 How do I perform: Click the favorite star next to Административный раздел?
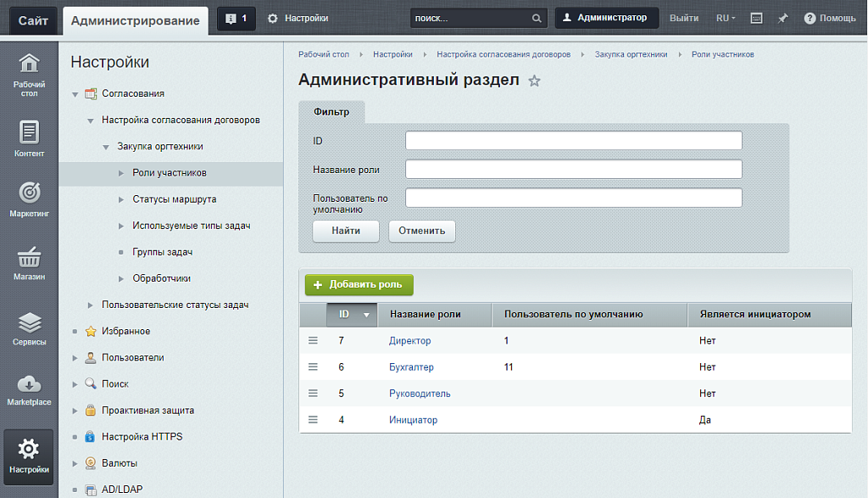pos(534,80)
